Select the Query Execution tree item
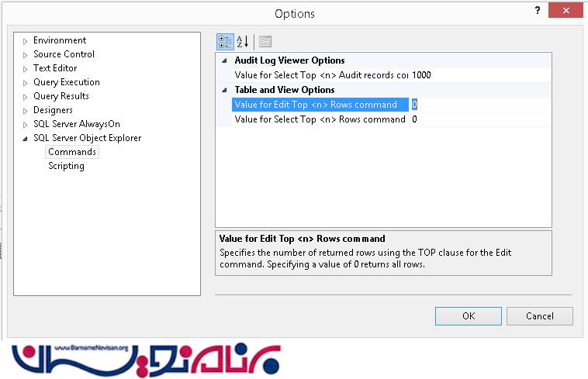This screenshot has height=379, width=588. [67, 82]
